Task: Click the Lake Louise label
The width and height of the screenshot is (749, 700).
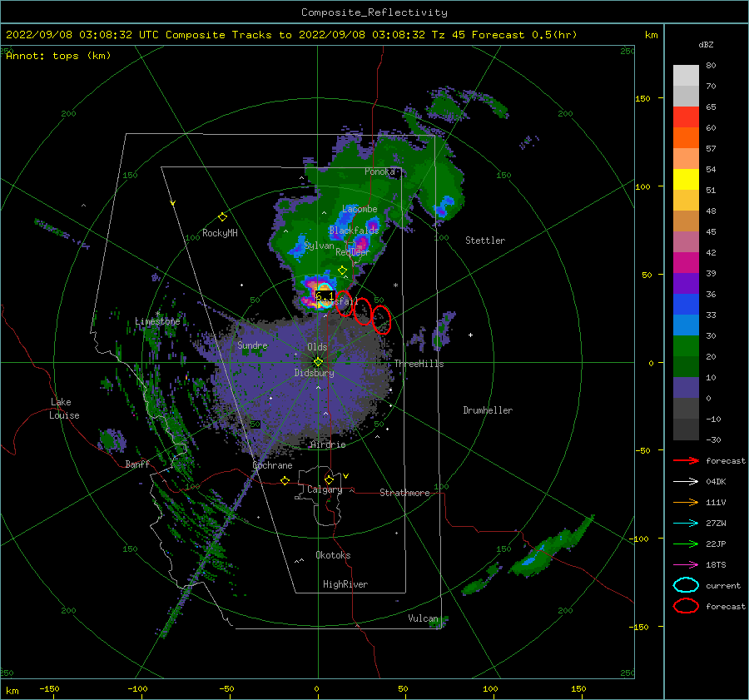Action: 64,409
